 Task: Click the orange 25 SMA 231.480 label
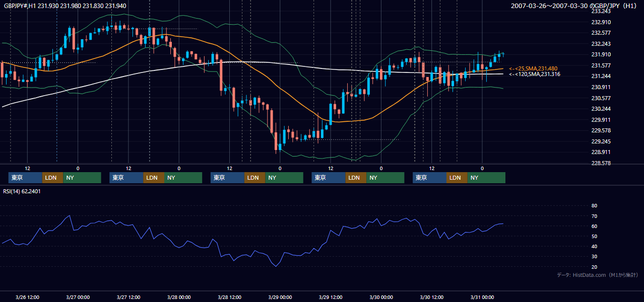(533, 68)
